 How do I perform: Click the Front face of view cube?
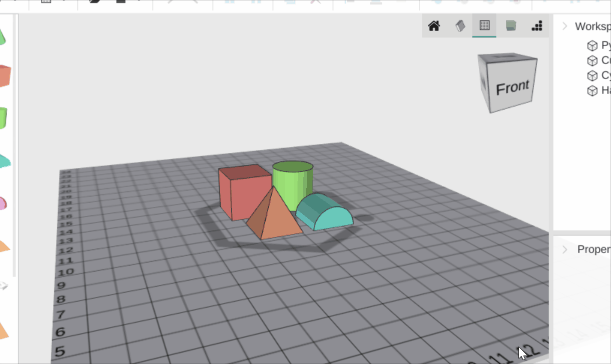tap(512, 88)
